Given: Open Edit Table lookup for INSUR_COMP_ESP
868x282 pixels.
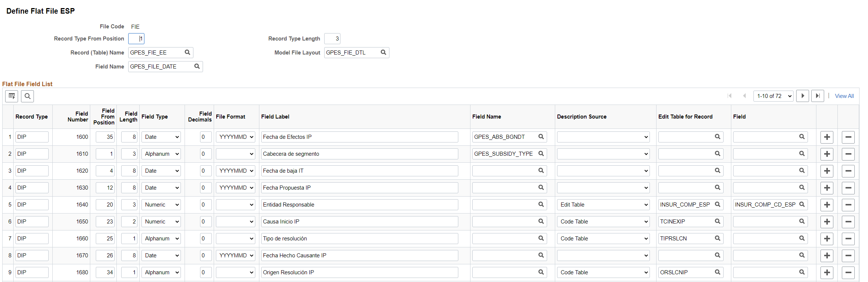Looking at the screenshot, I should 717,204.
